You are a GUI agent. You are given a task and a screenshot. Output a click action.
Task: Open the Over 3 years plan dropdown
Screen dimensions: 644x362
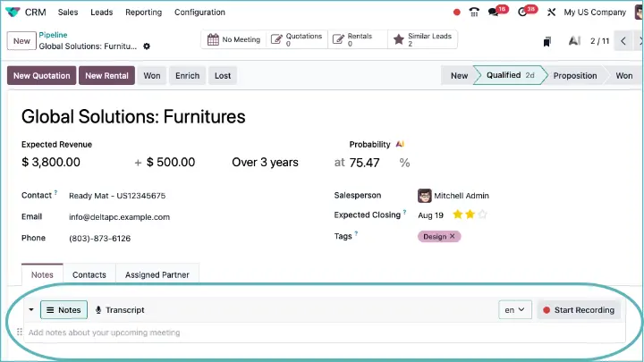pyautogui.click(x=266, y=162)
